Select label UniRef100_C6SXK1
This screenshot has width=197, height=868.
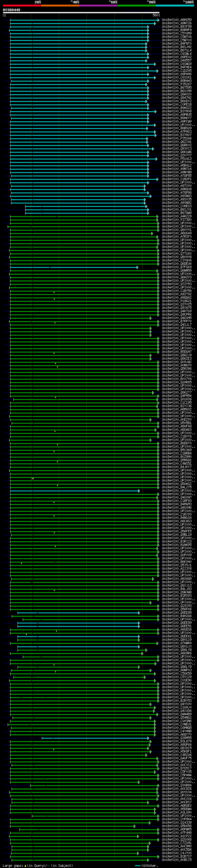177,77
